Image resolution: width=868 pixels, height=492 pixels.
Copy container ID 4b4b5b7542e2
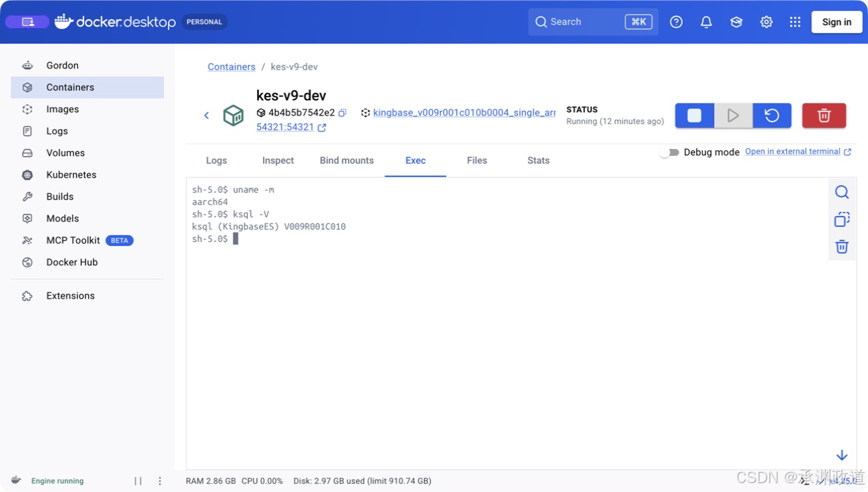pos(342,113)
